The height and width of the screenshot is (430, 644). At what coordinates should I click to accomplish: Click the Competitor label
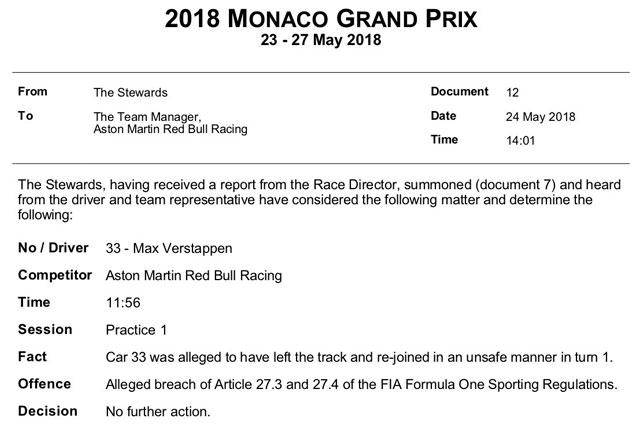(55, 275)
